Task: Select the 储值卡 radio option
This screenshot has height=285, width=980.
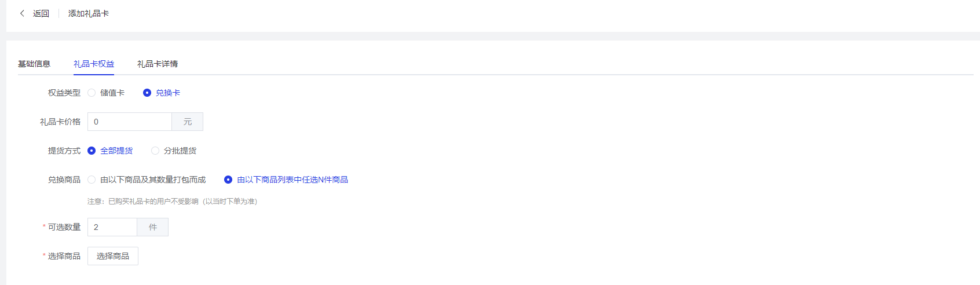Action: pos(92,93)
